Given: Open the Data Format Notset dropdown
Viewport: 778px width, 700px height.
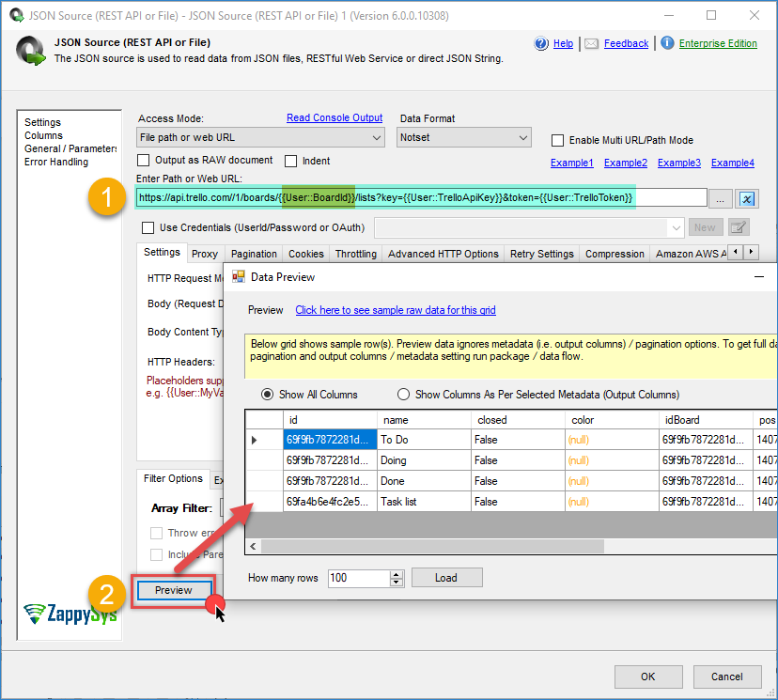Looking at the screenshot, I should [464, 137].
